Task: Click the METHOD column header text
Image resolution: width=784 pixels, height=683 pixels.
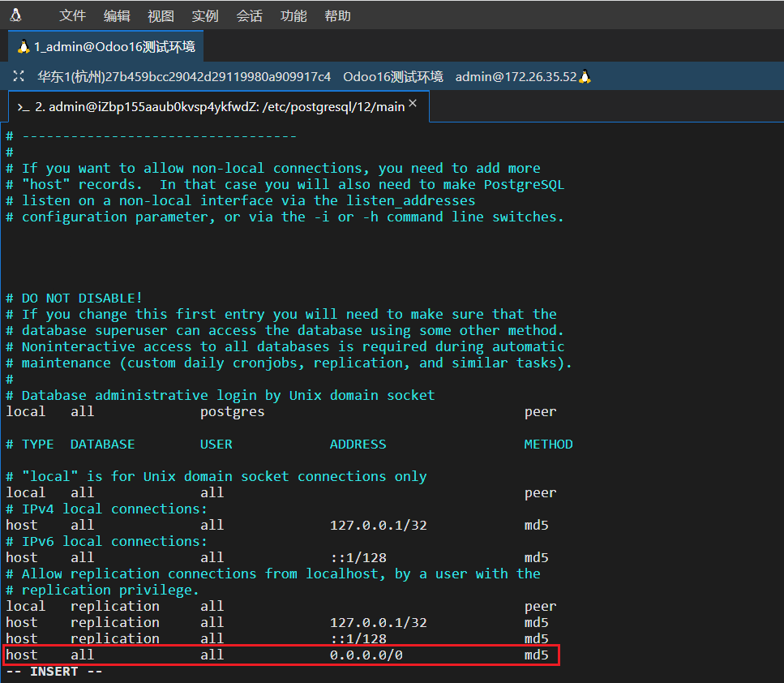Action: 548,445
